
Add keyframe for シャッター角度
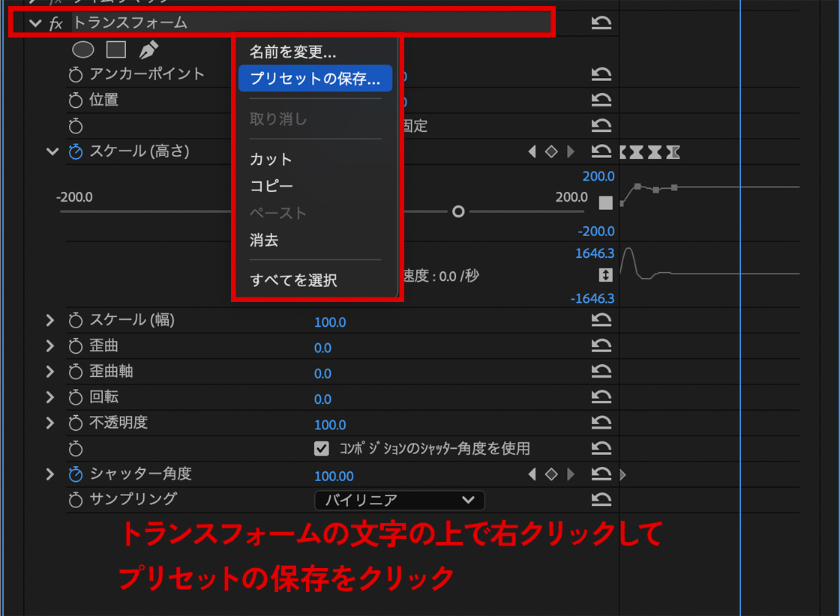point(551,474)
